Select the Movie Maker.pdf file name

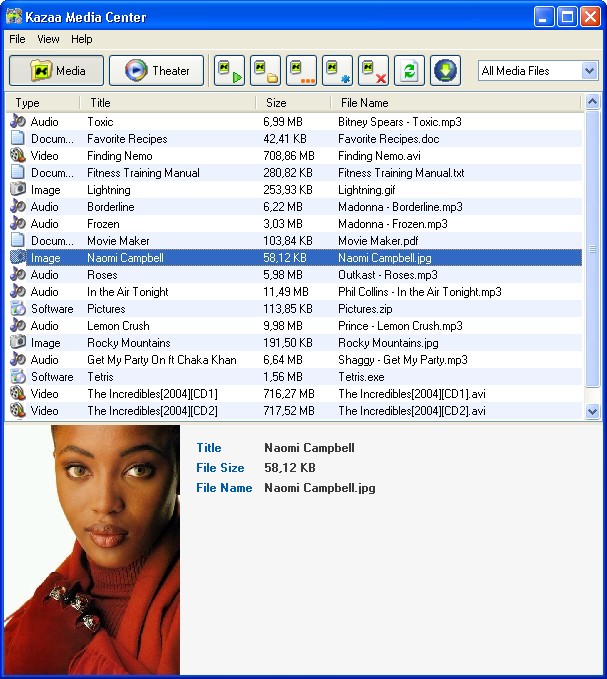pyautogui.click(x=378, y=241)
